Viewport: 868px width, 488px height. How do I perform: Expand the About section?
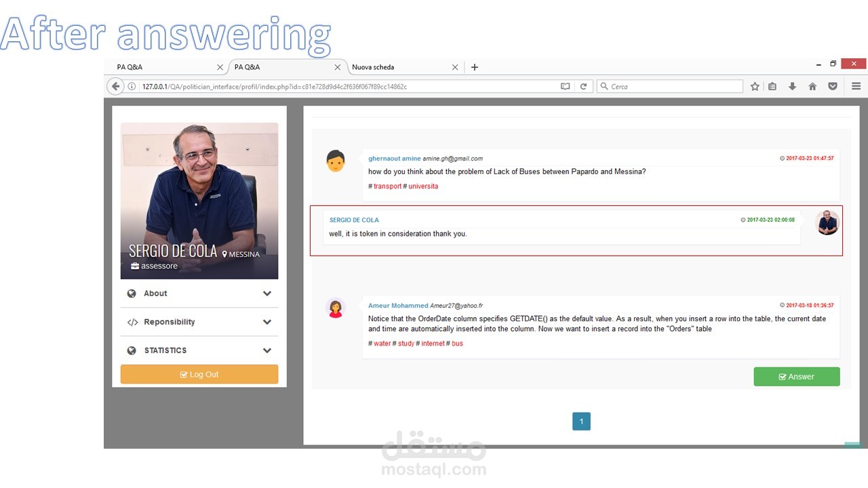pos(199,293)
